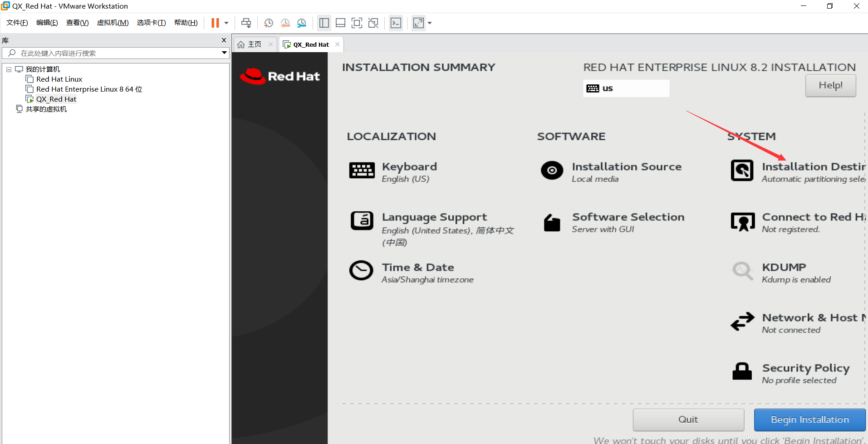868x444 pixels.
Task: Click the Red Hat logo in the sidebar
Action: click(x=280, y=76)
